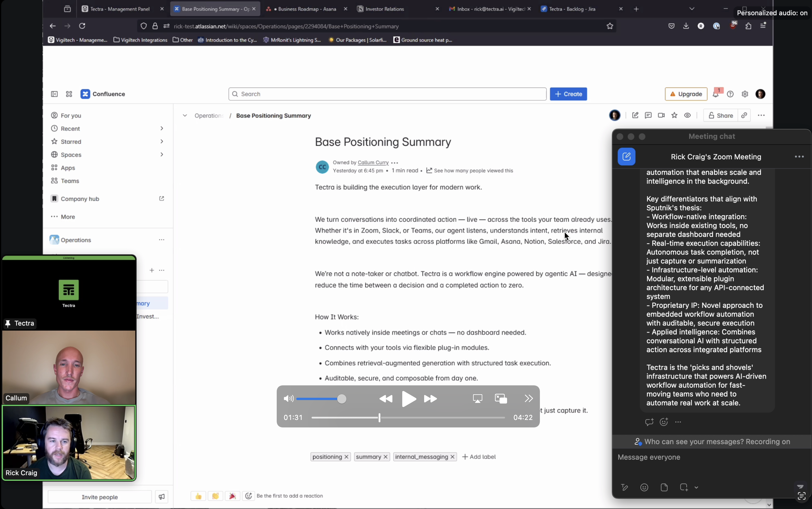
Task: Click Invite people button
Action: (x=100, y=497)
